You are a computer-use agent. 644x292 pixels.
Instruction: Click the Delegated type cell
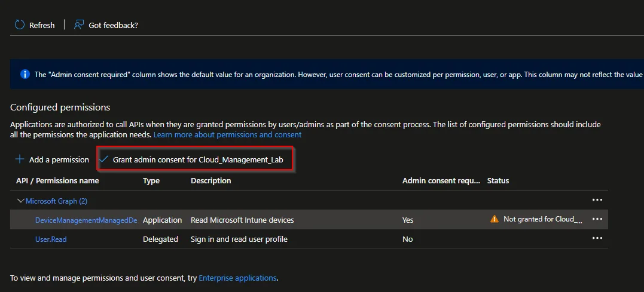tap(160, 239)
